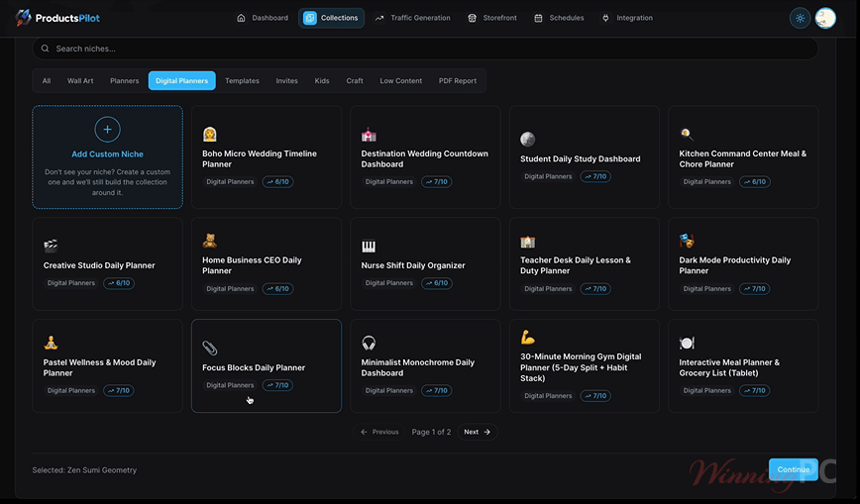Viewport: 860px width, 504px height.
Task: Open the Storefront nav label
Action: (x=499, y=18)
